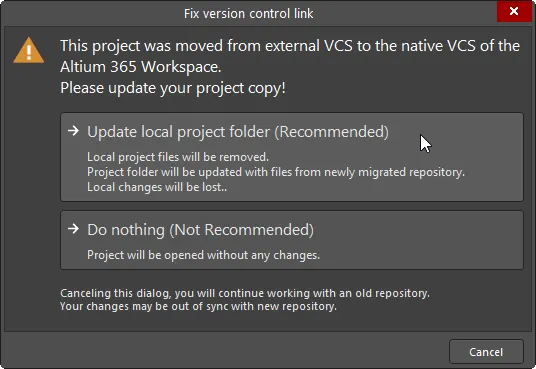Image resolution: width=536 pixels, height=369 pixels.
Task: Click the '(Recommended)' label in first option
Action: coord(332,132)
